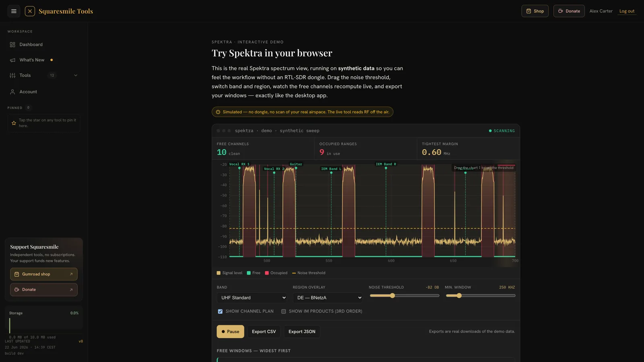Click the Noise threshold legend entry

pos(309,273)
